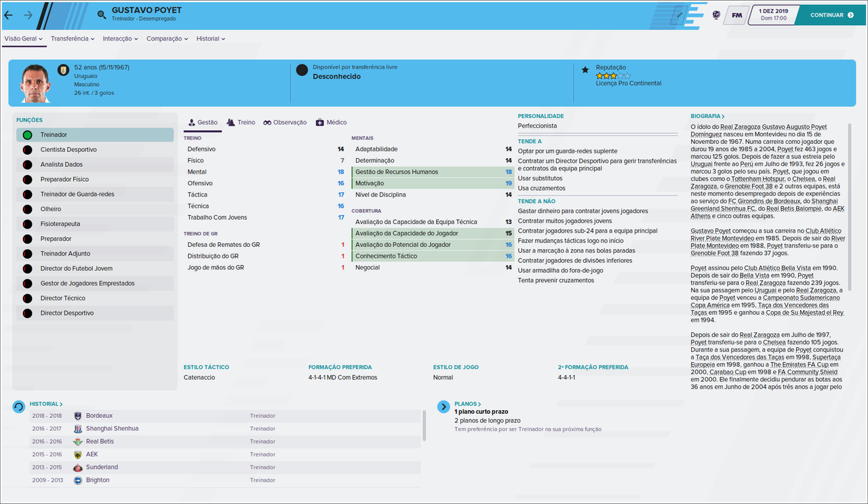Viewport: 868px width, 504px height.
Task: Open the Interacção dropdown menu
Action: click(x=120, y=39)
